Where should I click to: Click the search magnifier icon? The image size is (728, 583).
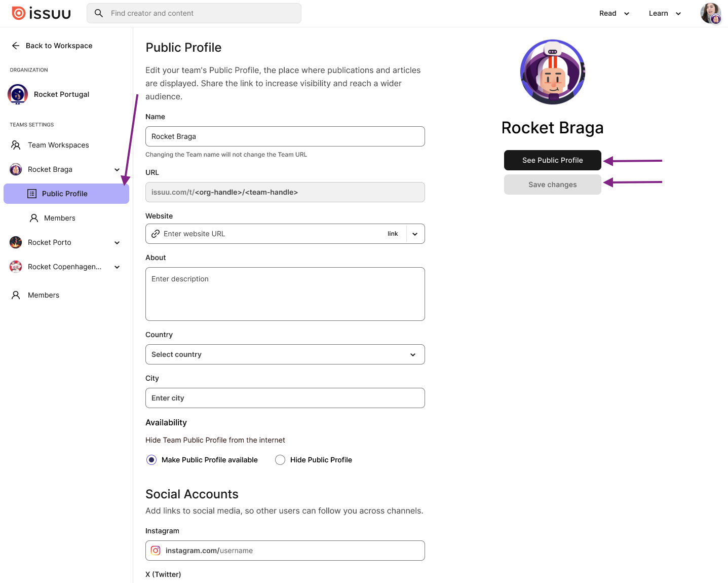coord(99,13)
